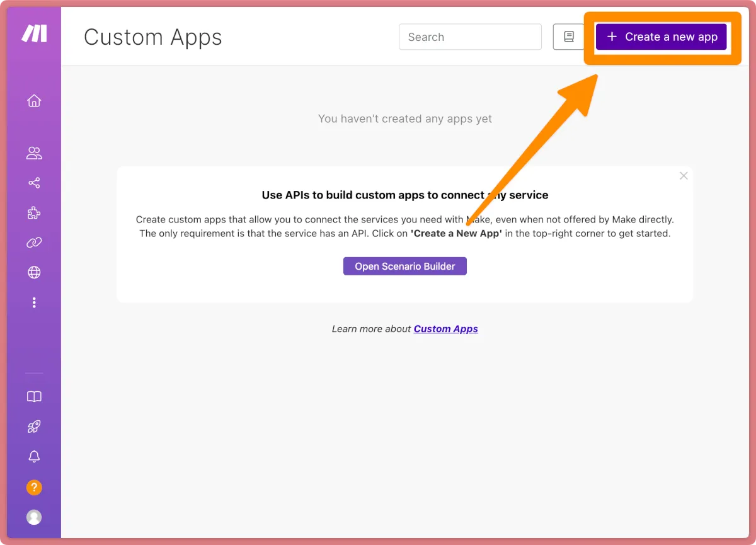Open Scenarios via the share-nodes icon
The width and height of the screenshot is (756, 545).
click(x=34, y=183)
